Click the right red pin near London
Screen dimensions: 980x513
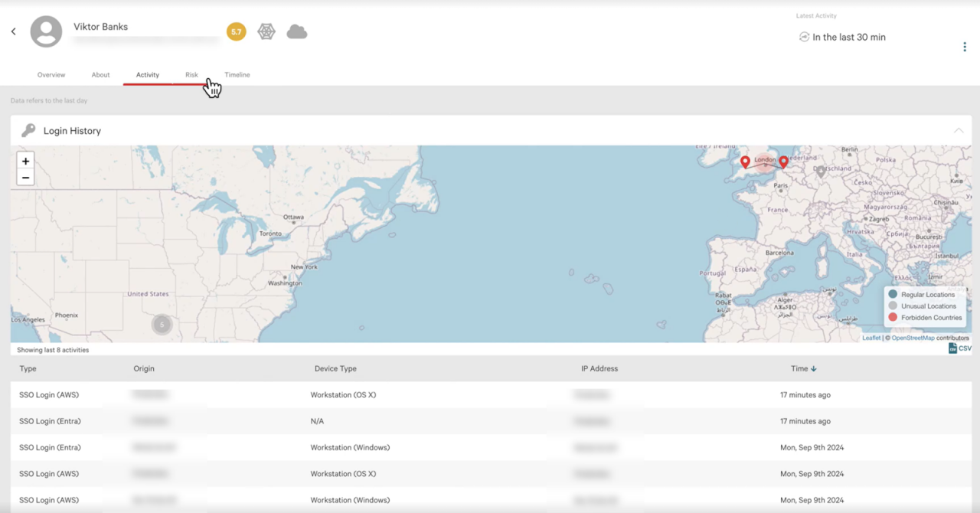point(783,162)
